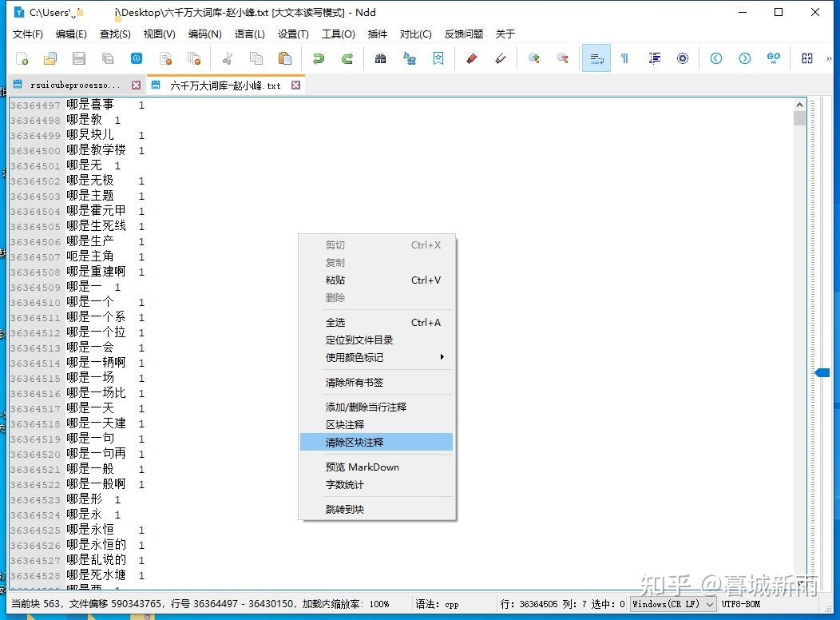
Task: Open the 设置(T) menu
Action: pos(292,34)
